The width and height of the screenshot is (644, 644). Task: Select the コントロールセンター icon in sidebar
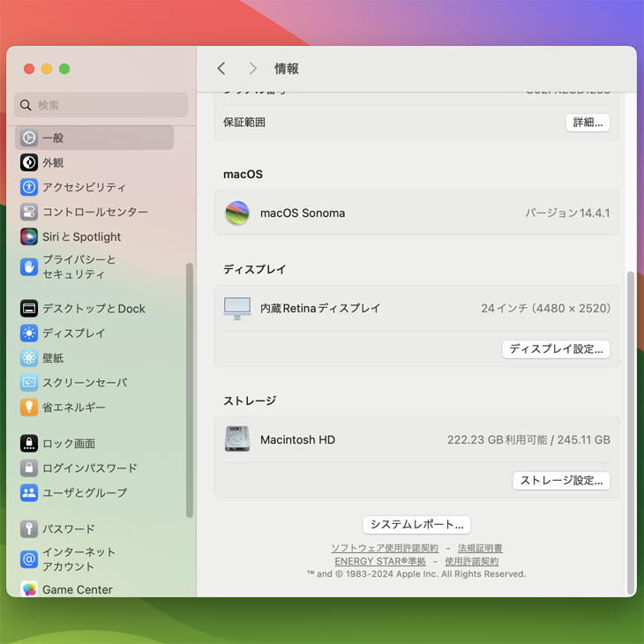pos(29,212)
